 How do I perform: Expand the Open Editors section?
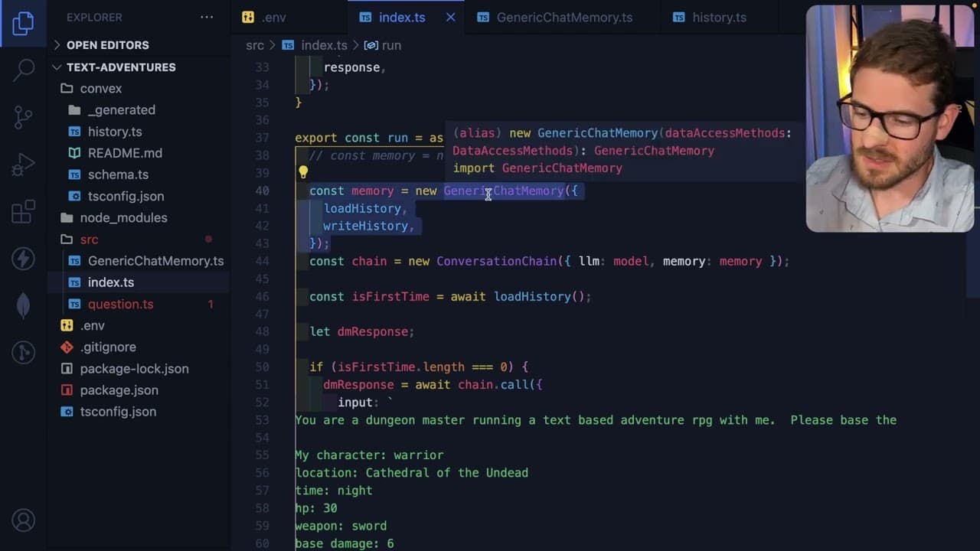point(107,45)
